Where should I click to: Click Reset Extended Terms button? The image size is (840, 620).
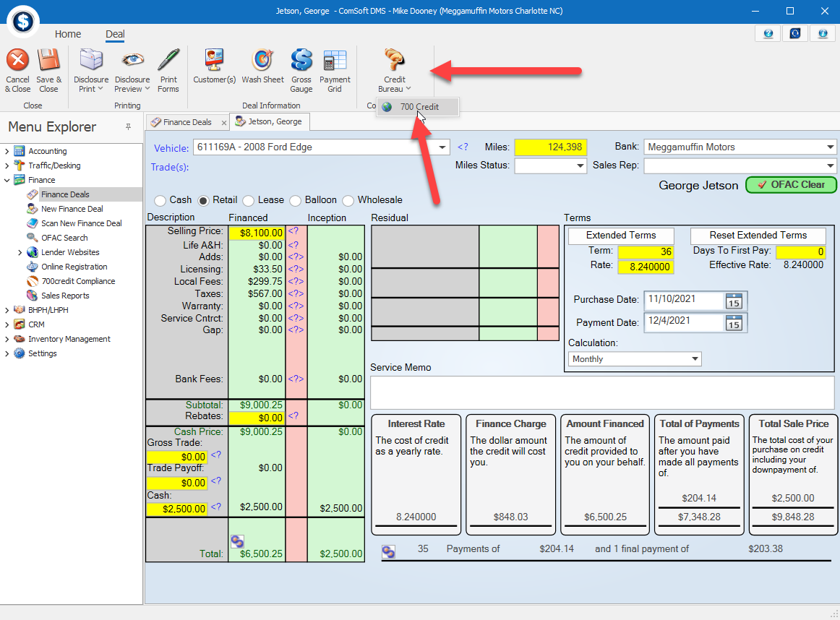pyautogui.click(x=758, y=236)
